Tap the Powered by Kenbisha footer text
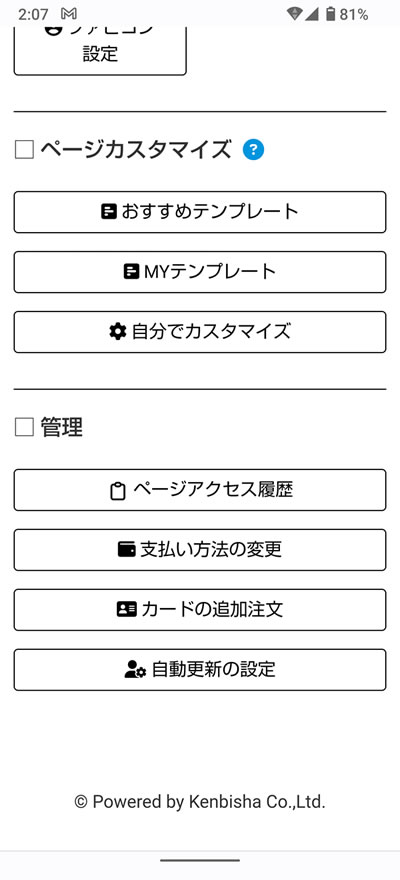This screenshot has height=880, width=400. 200,802
